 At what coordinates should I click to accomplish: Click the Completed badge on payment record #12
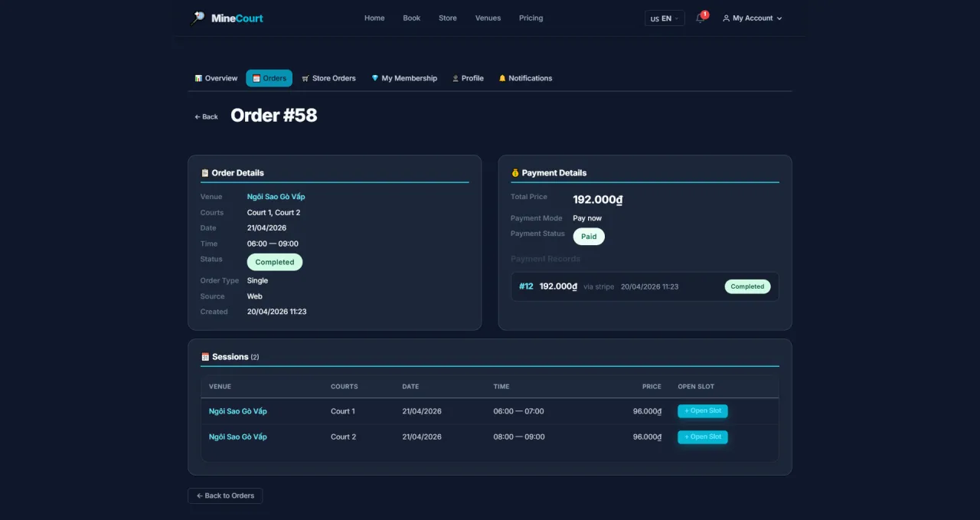[747, 286]
